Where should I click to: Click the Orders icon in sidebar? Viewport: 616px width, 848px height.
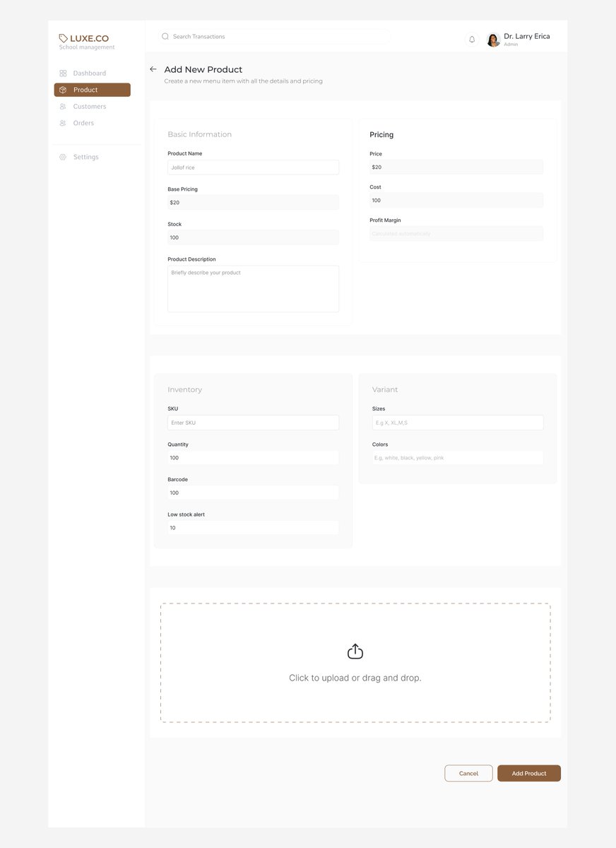pyautogui.click(x=63, y=123)
